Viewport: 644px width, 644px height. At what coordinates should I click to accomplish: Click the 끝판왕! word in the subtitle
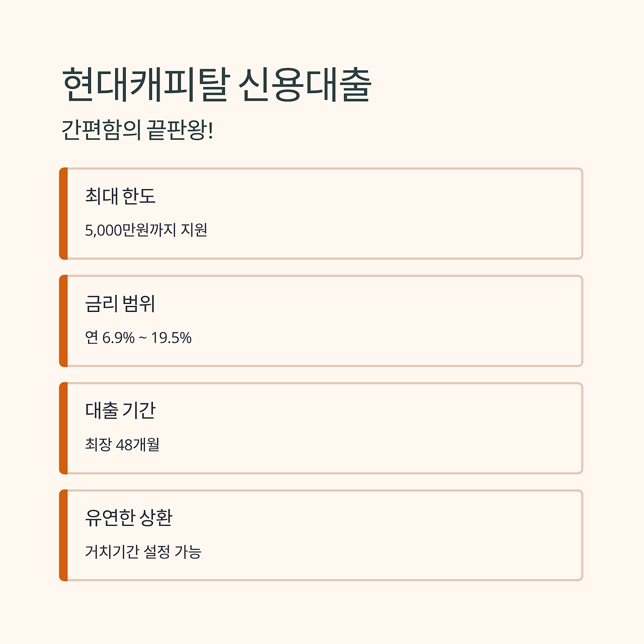point(180,130)
